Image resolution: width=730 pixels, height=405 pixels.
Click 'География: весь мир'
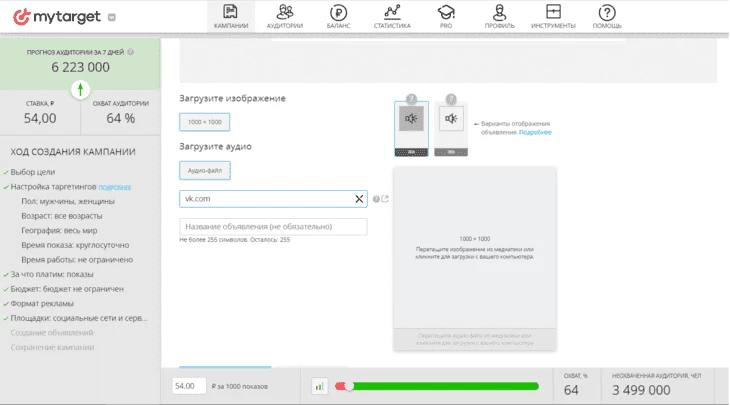[59, 230]
